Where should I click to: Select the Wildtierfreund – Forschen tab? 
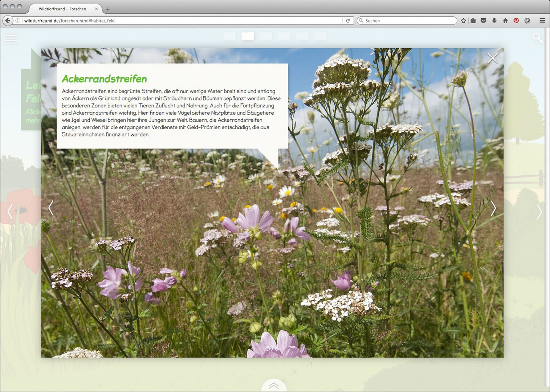coord(62,9)
